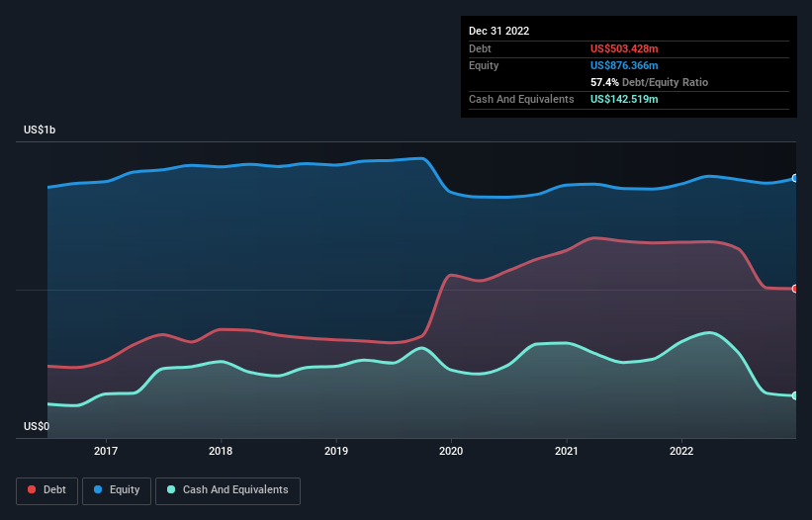Image resolution: width=812 pixels, height=520 pixels.
Task: Toggle the Debt series legend button
Action: [47, 490]
